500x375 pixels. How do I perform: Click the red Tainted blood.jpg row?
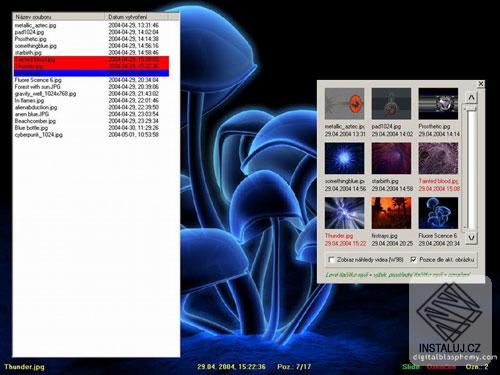point(91,60)
